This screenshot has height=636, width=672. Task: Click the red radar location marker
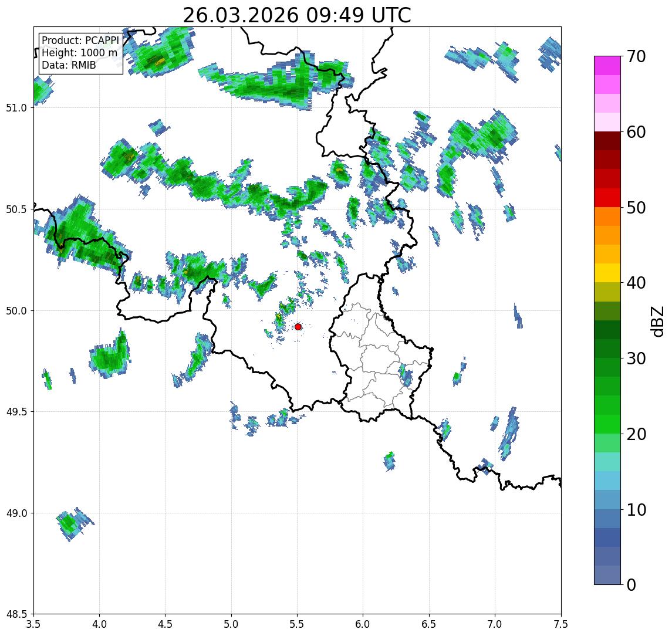tap(298, 327)
